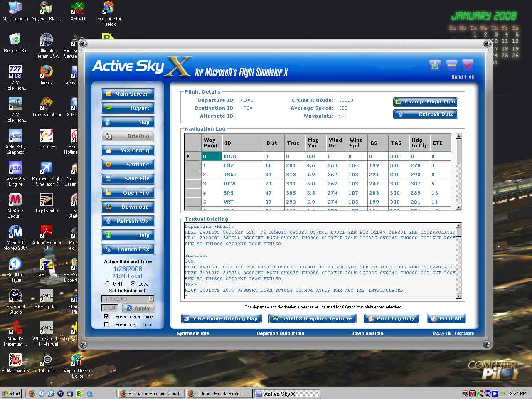Expand the historical date dropdown
532x399 pixels.
[151, 299]
